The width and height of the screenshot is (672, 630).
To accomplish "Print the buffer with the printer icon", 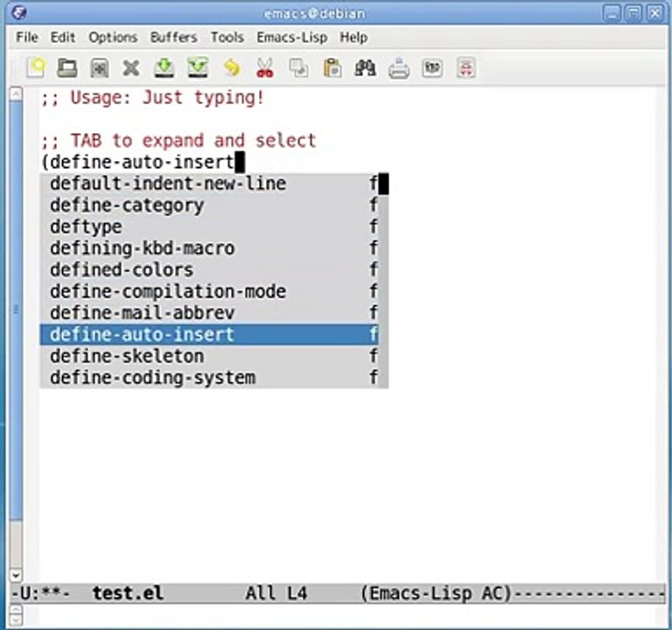I will 399,68.
